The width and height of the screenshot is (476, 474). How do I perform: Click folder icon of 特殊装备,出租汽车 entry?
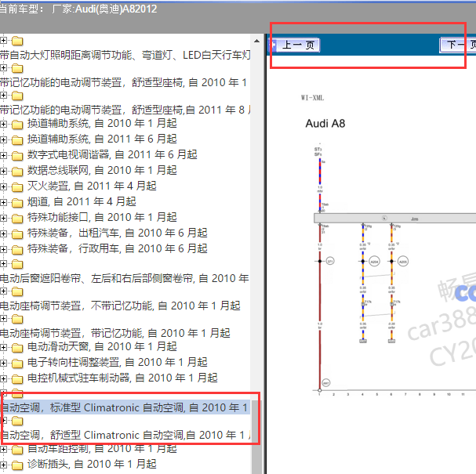click(17, 234)
